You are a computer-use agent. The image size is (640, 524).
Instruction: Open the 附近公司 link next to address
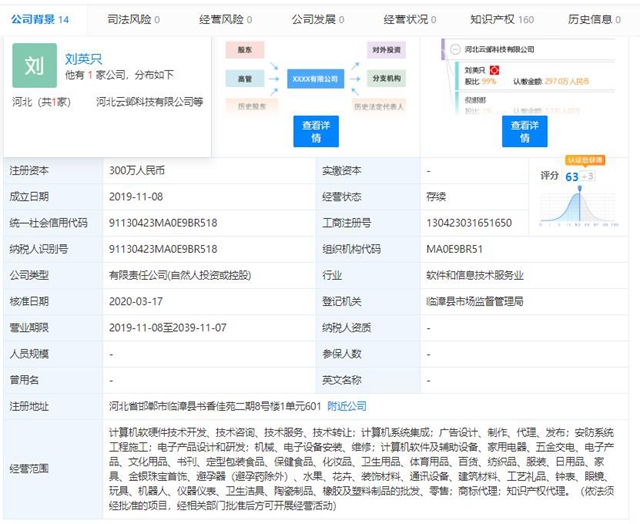(348, 406)
